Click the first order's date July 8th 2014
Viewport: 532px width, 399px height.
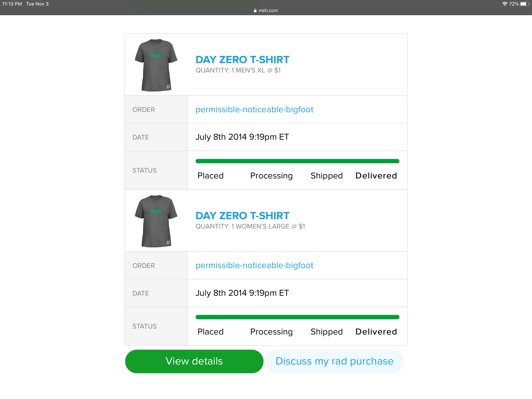242,137
